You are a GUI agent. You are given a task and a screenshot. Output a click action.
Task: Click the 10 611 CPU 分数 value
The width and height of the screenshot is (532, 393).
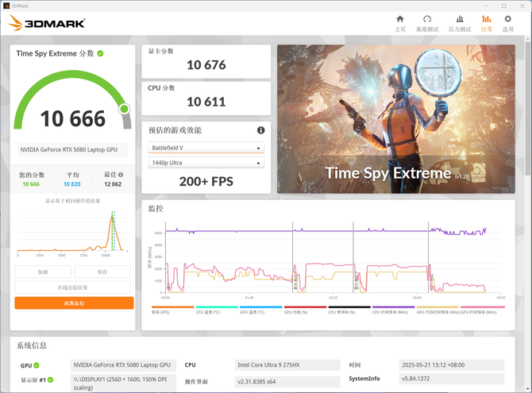point(206,102)
